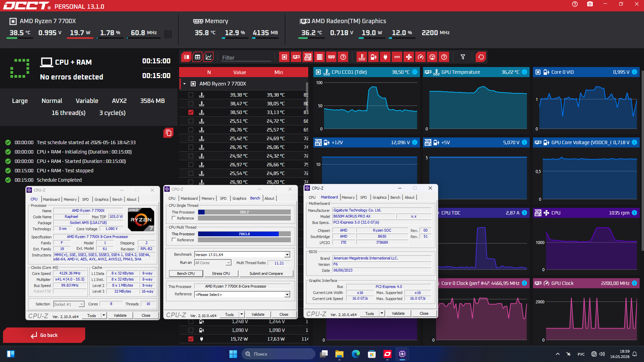This screenshot has height=362, width=644.
Task: Show info for +12V graph
Action: pyautogui.click(x=415, y=142)
